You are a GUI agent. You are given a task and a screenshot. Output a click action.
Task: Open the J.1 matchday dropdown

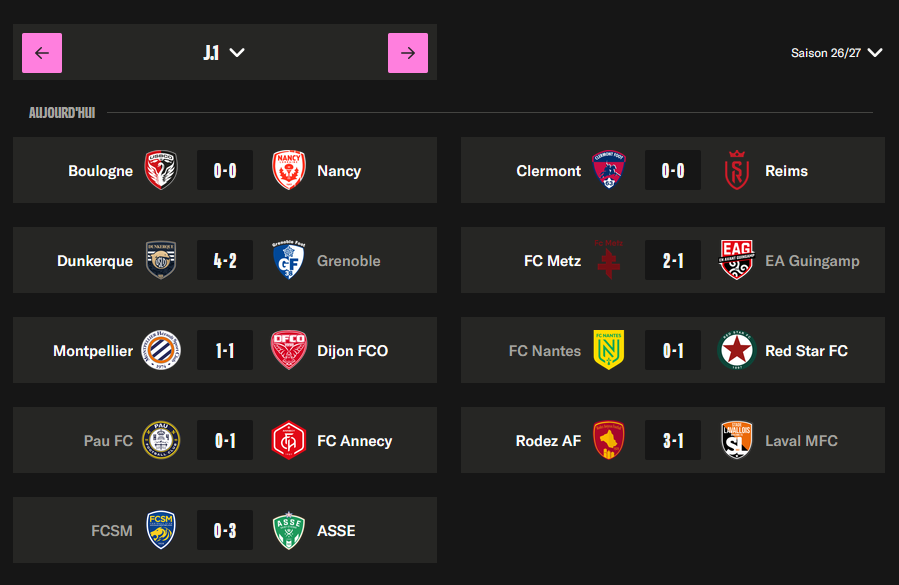[x=224, y=53]
